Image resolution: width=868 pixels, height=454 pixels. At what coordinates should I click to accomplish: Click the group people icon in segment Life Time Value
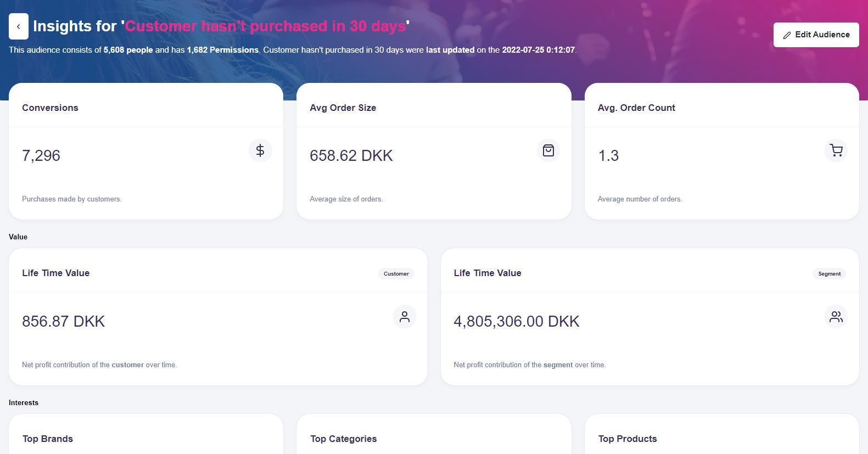(x=836, y=317)
